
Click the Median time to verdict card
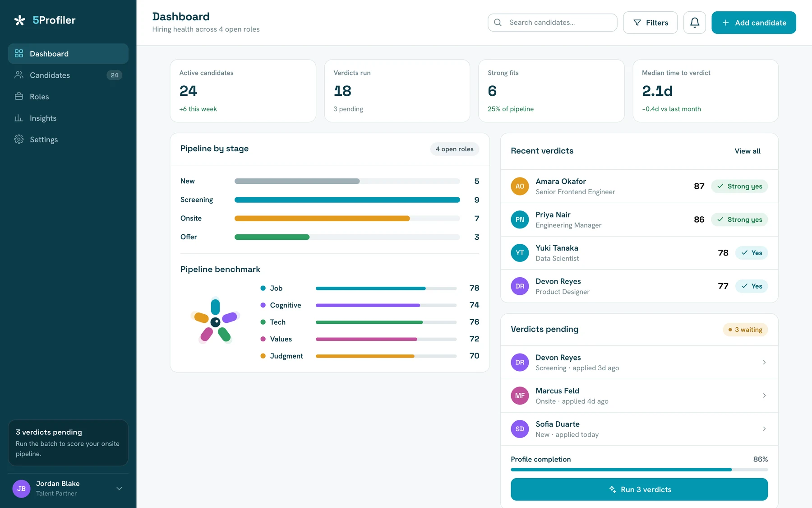tap(706, 91)
